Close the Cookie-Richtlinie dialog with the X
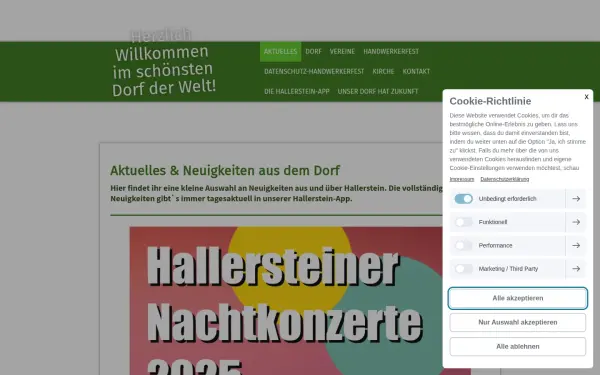The height and width of the screenshot is (375, 600). pos(586,97)
